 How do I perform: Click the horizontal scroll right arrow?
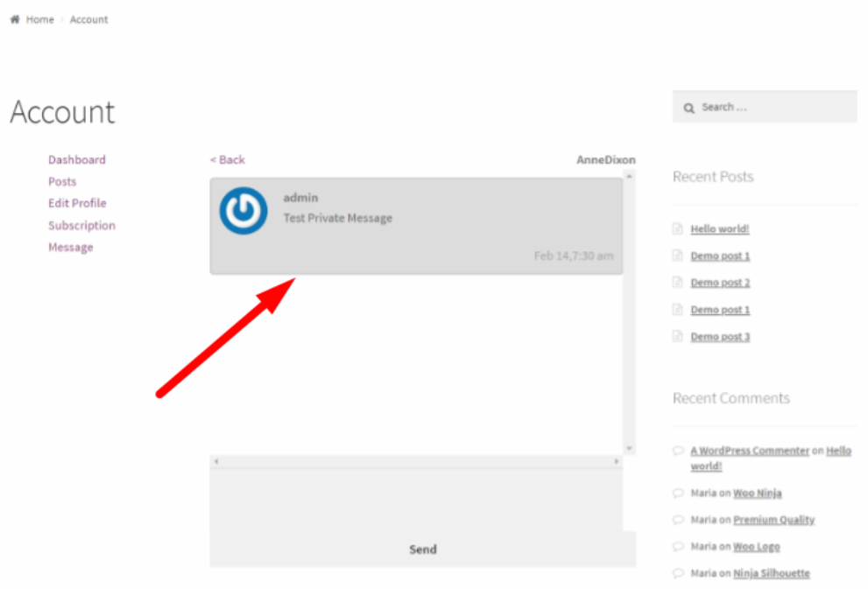[616, 461]
